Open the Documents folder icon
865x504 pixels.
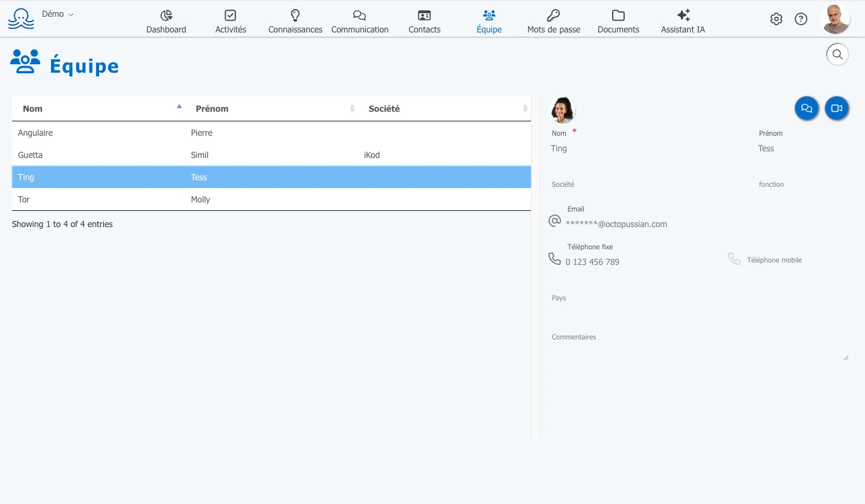(618, 16)
